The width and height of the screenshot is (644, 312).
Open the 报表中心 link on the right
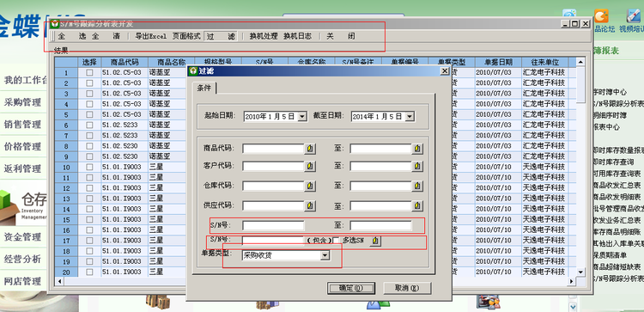point(607,127)
